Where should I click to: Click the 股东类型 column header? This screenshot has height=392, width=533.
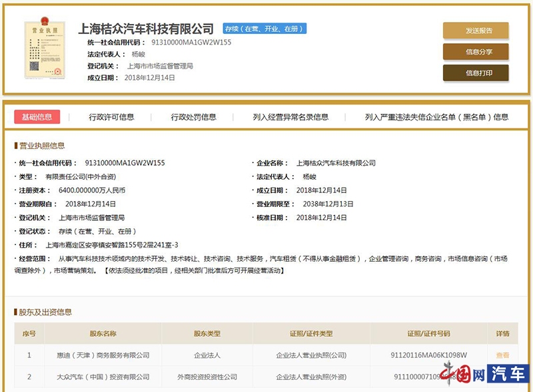[x=207, y=333]
